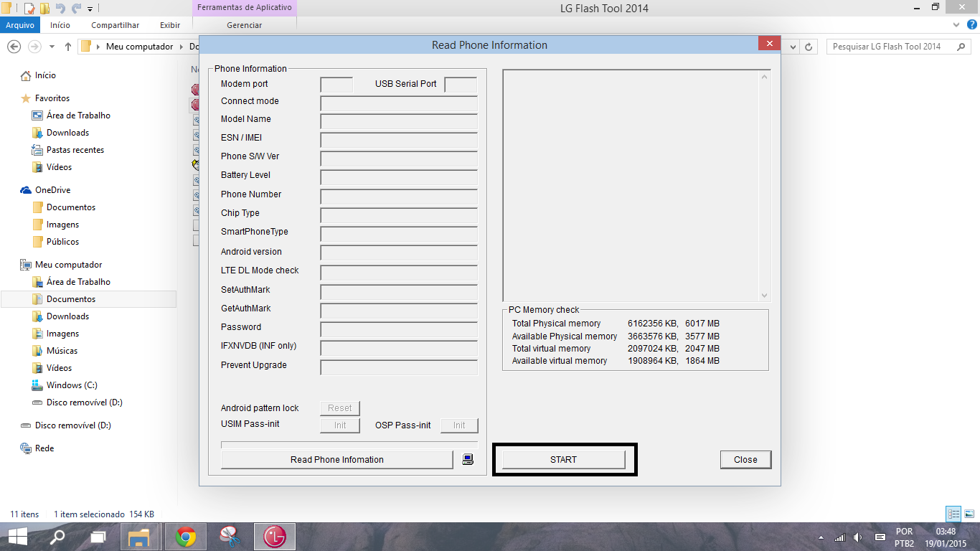Click the ESN / IMEI field
Viewport: 980px width, 551px height.
[399, 140]
